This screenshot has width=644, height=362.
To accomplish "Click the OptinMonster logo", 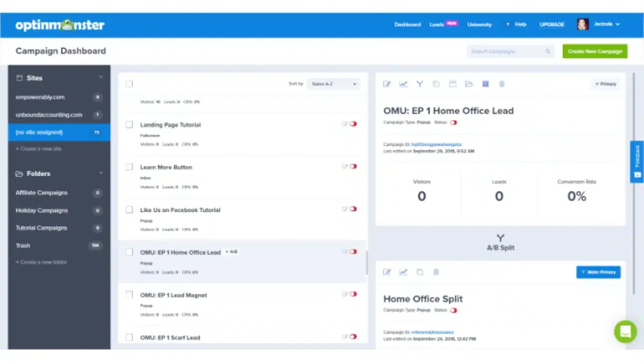I will (60, 25).
